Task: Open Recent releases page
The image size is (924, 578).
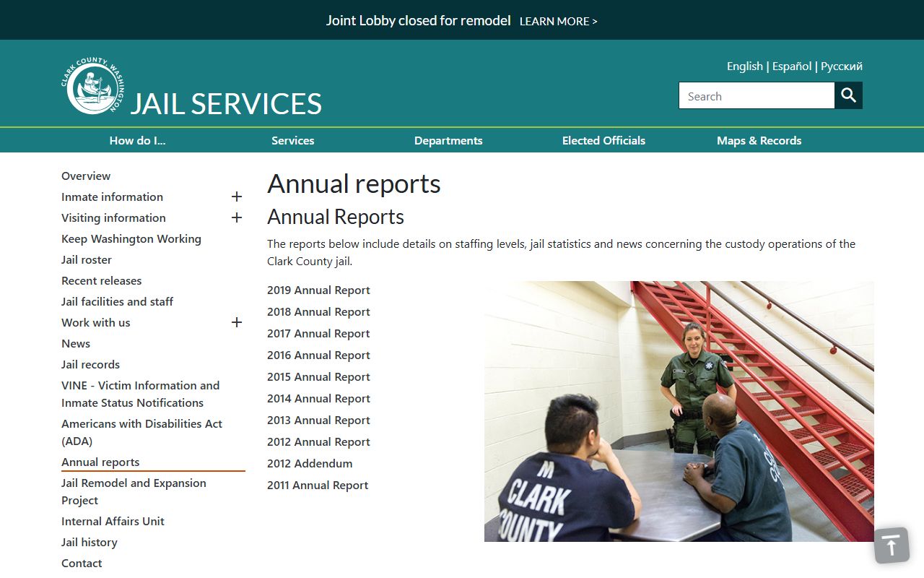Action: click(x=101, y=280)
